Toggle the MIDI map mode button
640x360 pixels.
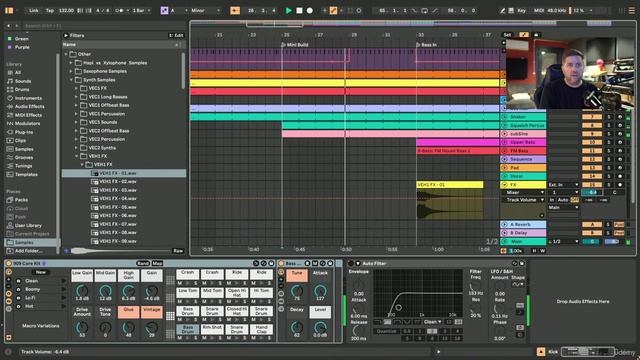click(539, 11)
